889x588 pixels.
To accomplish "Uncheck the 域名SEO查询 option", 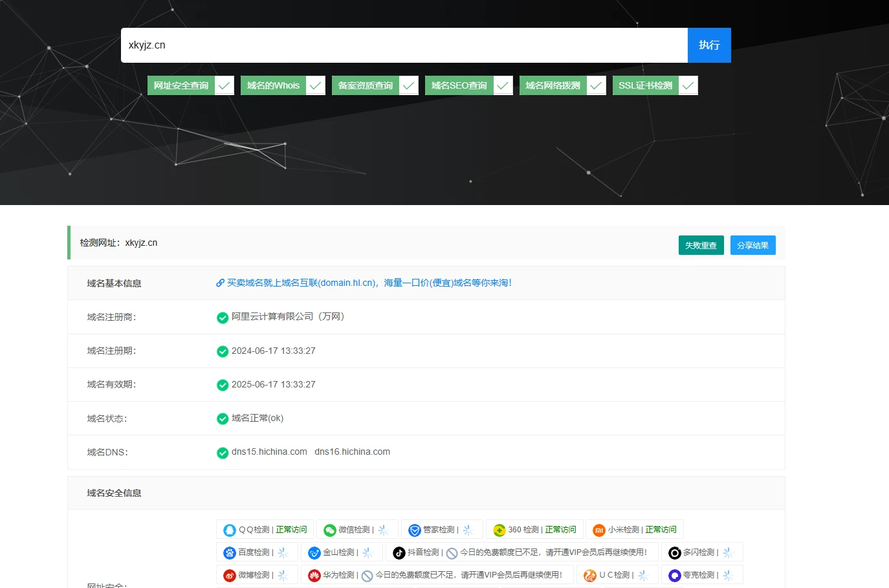I will pyautogui.click(x=503, y=85).
